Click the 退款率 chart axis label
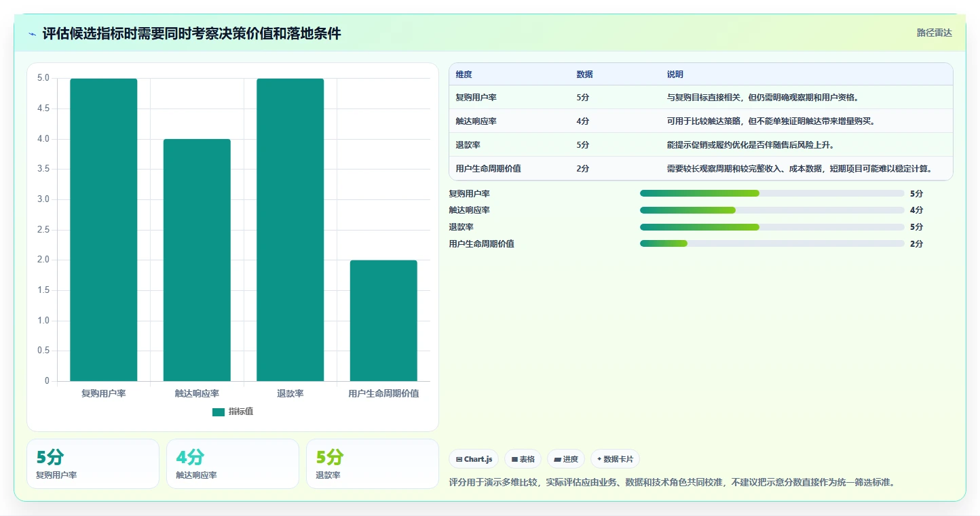 tap(290, 393)
